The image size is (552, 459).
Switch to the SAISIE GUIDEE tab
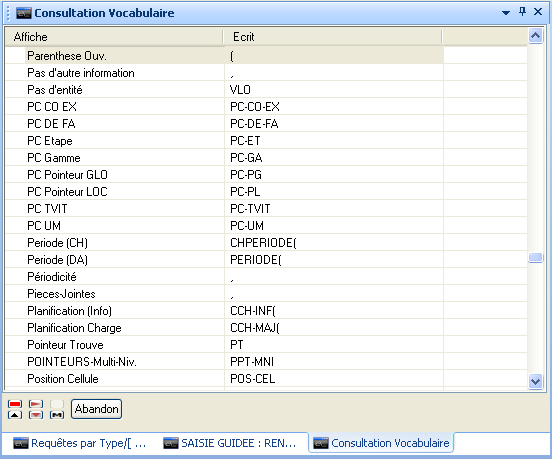coord(230,443)
